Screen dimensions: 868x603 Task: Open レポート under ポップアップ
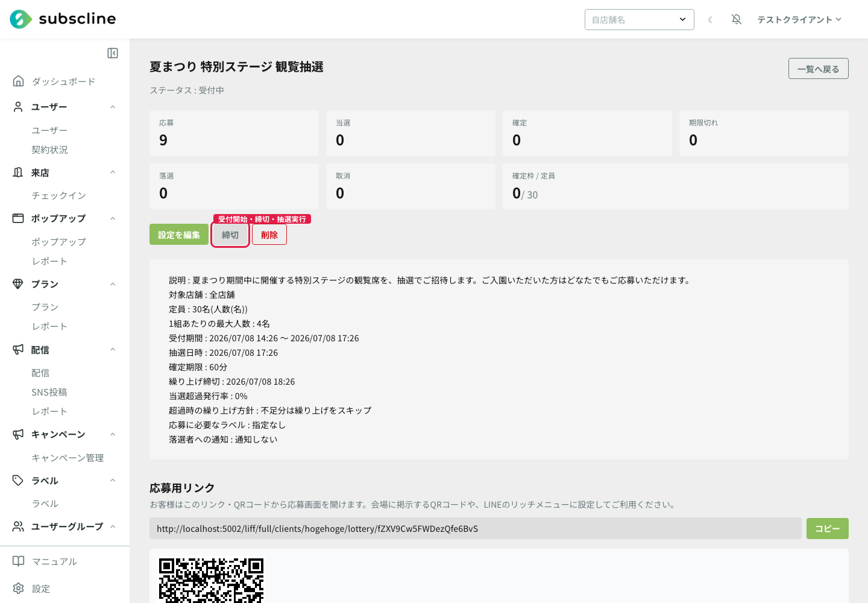tap(49, 261)
